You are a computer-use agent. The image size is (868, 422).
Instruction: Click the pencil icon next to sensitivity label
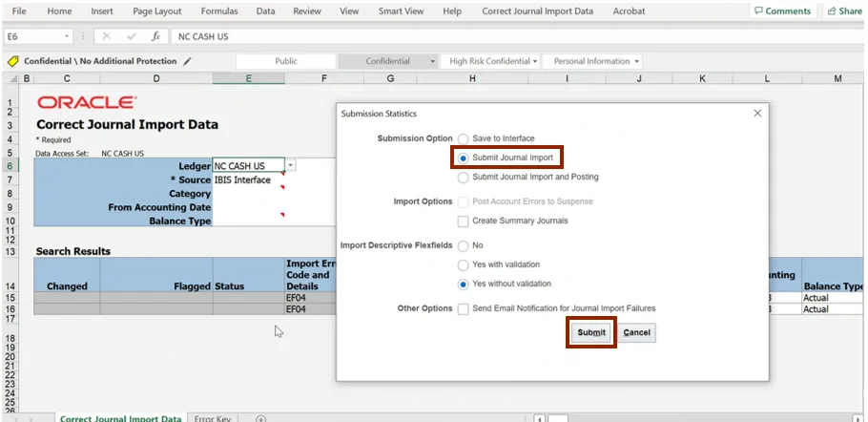tap(188, 61)
